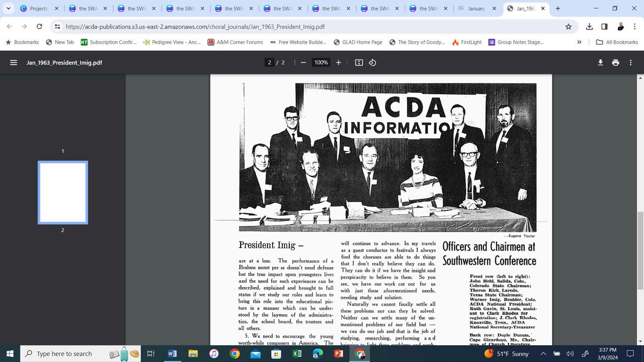View site information icon in address bar
Viewport: 644px width, 362px height.
(57, 27)
